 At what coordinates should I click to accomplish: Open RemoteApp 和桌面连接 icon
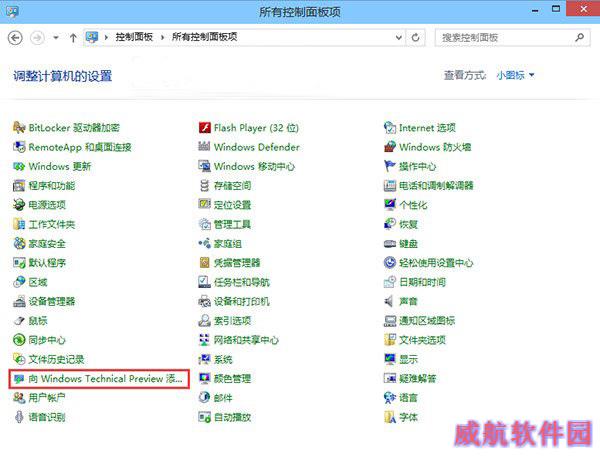pyautogui.click(x=19, y=147)
